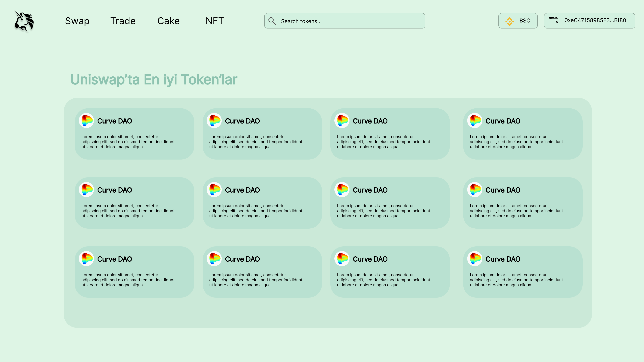644x362 pixels.
Task: Click Curve DAO logo in middle row, first card
Action: tap(86, 190)
